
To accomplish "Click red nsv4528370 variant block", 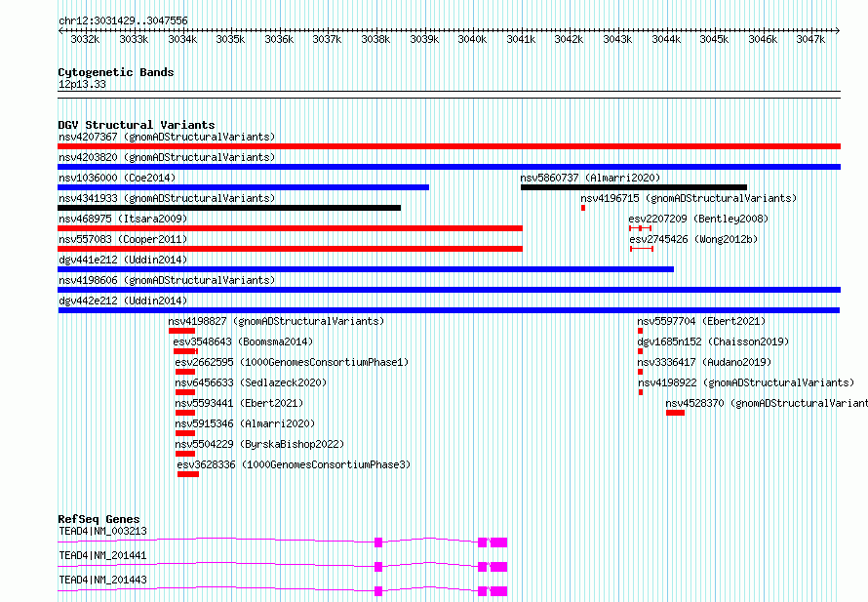I will 675,413.
